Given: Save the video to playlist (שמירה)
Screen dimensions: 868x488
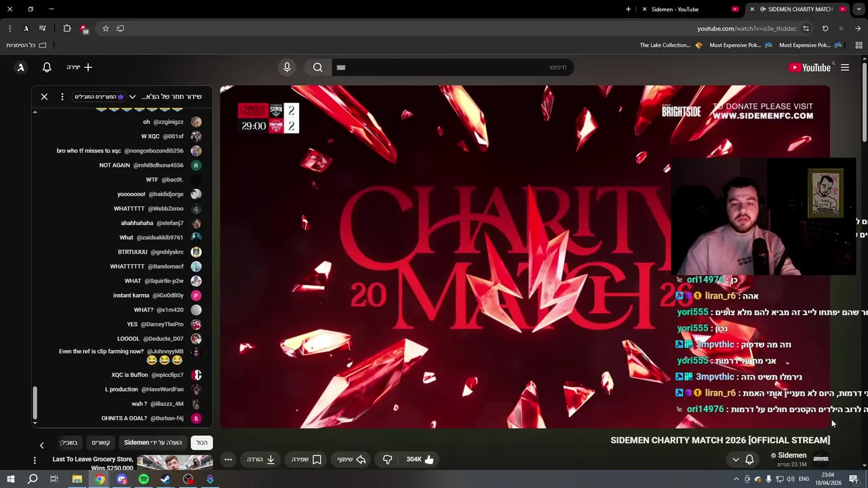Looking at the screenshot, I should [x=307, y=460].
